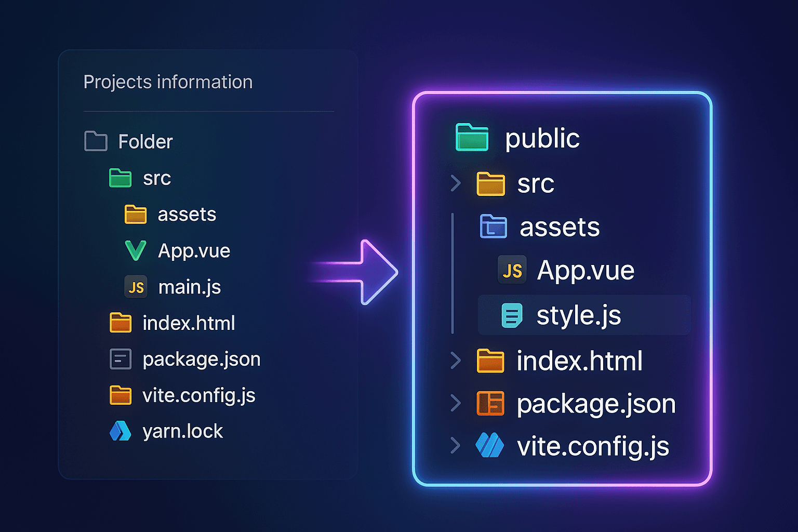This screenshot has width=798, height=532.
Task: Expand the src folder chevron in right panel
Action: [456, 183]
